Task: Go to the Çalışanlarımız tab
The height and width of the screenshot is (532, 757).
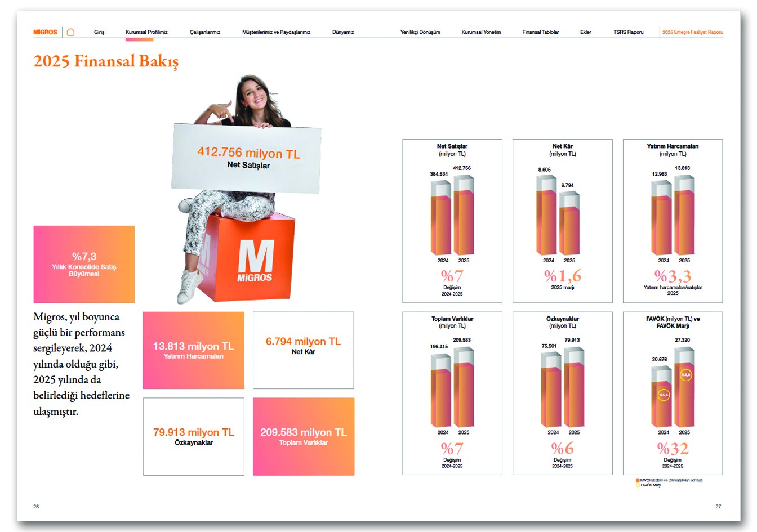Action: pos(205,32)
